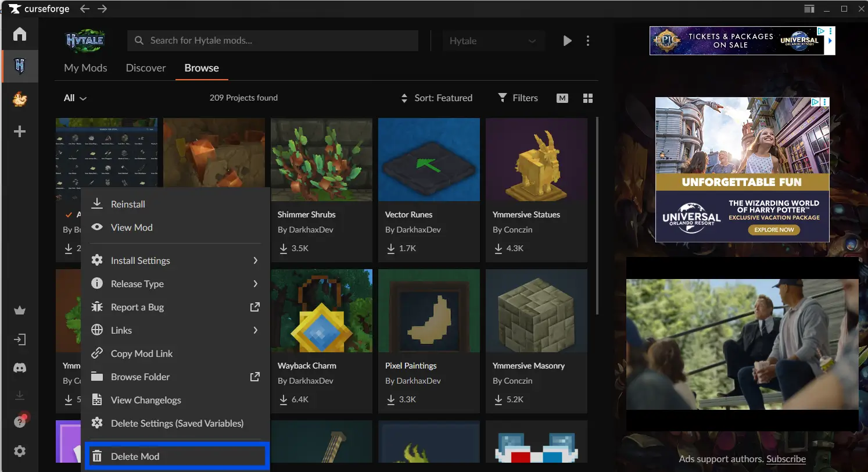Viewport: 868px width, 472px height.
Task: Open the Sort: Featured dropdown
Action: tap(437, 98)
